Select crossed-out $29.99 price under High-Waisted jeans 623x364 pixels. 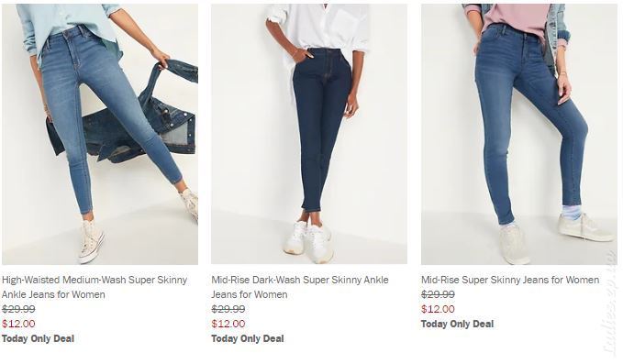pyautogui.click(x=18, y=309)
